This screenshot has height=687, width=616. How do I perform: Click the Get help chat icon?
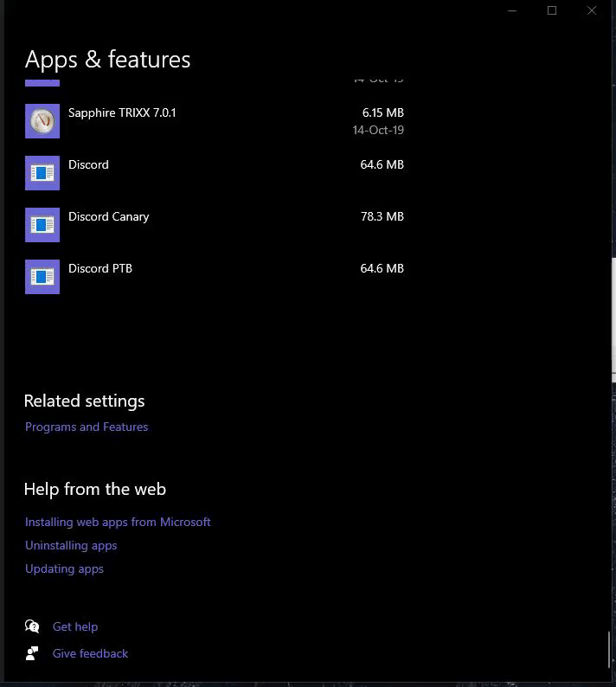pos(32,626)
